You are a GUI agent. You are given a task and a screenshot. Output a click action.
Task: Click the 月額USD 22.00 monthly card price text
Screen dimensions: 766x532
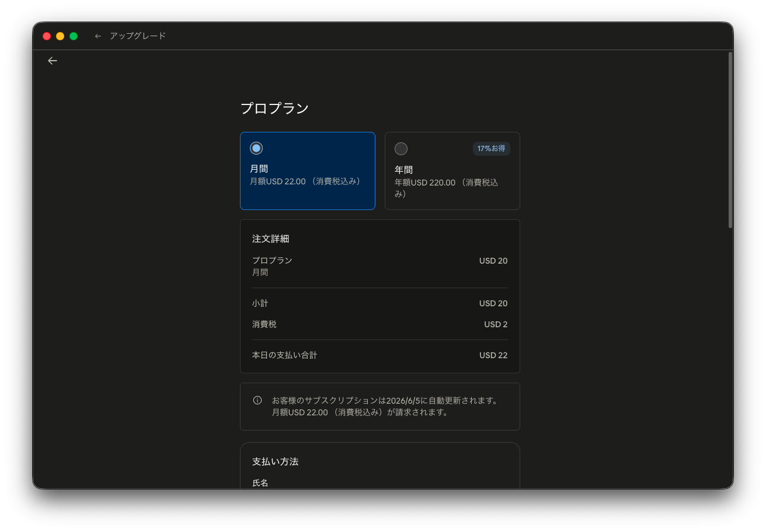[x=307, y=181]
